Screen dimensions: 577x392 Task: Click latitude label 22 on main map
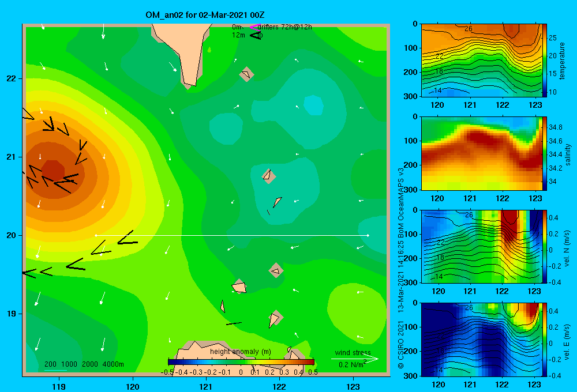click(x=11, y=79)
